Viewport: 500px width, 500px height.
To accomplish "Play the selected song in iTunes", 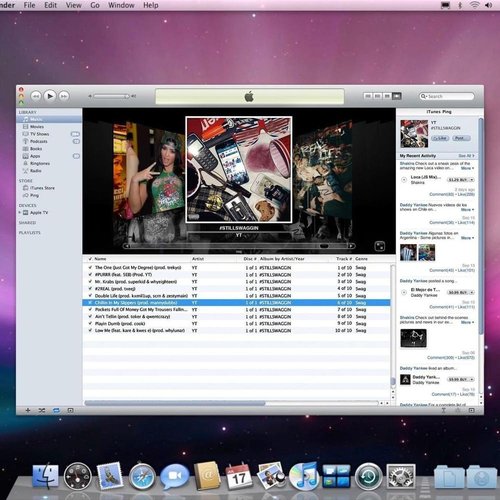I will pyautogui.click(x=50, y=96).
